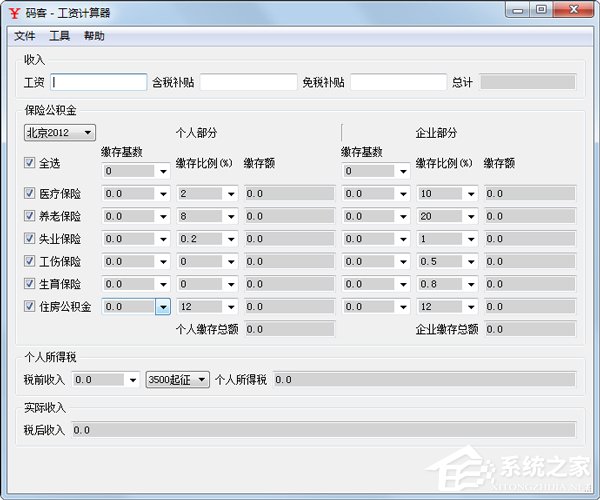Click the 医疗保险 personal 缴存额 field
600x500 pixels.
point(290,194)
